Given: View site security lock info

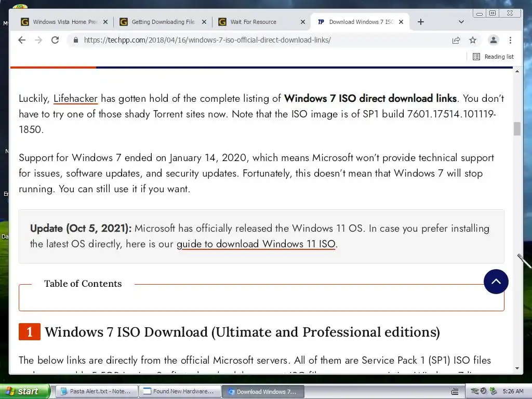Looking at the screenshot, I should (76, 40).
